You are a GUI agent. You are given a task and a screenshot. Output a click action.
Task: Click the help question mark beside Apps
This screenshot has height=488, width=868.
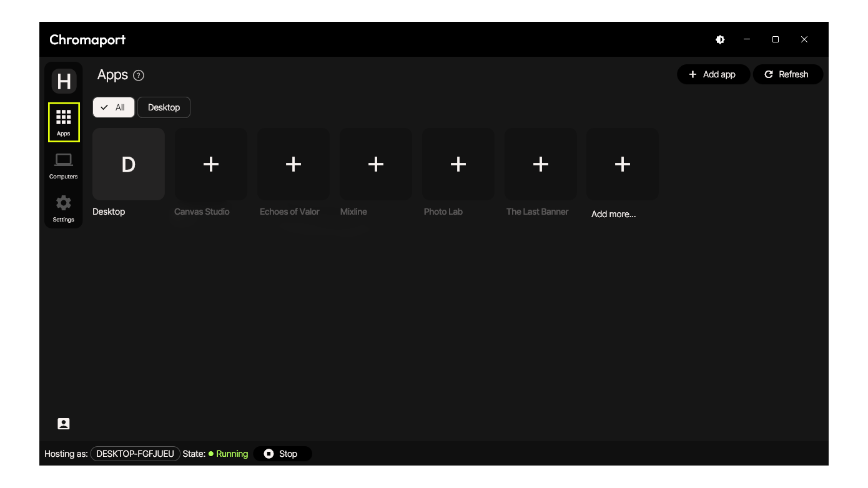139,76
